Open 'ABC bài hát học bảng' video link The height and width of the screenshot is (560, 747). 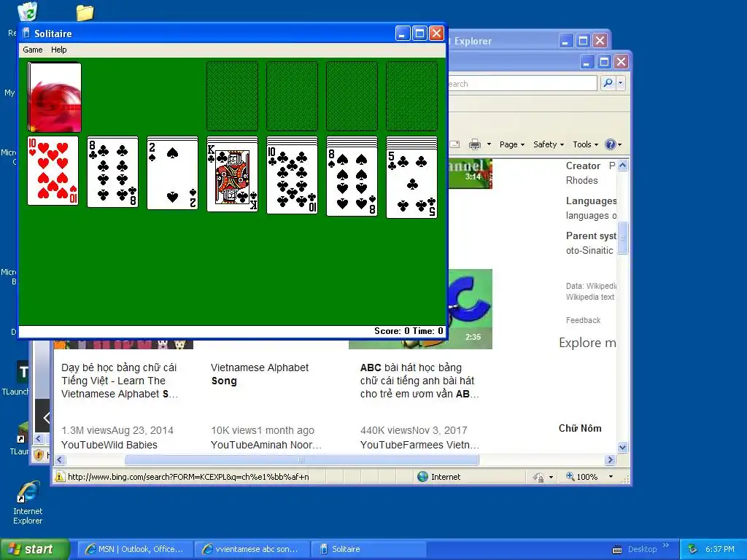tap(419, 381)
